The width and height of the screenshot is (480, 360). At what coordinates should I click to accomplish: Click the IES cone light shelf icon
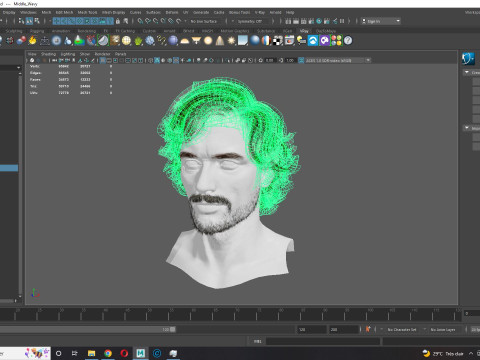coord(220,41)
